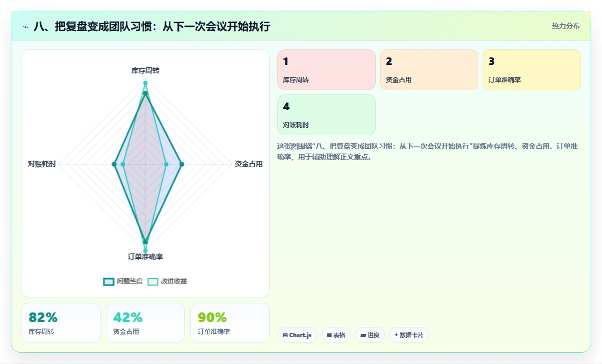The width and height of the screenshot is (602, 364).
Task: Click the lightning icon beside the section title
Action: 26,27
